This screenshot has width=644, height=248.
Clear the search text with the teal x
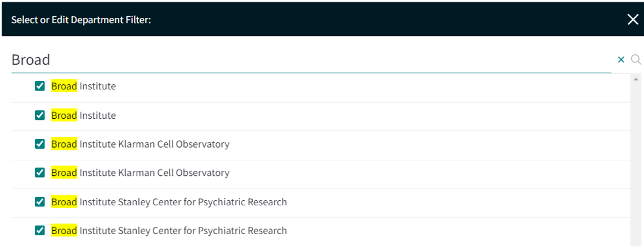621,60
